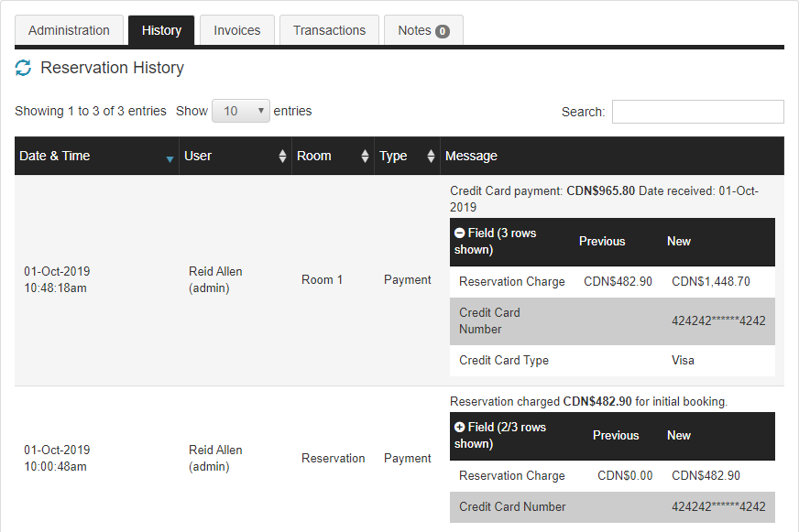Open the Invoices tab
The image size is (799, 532).
[237, 30]
